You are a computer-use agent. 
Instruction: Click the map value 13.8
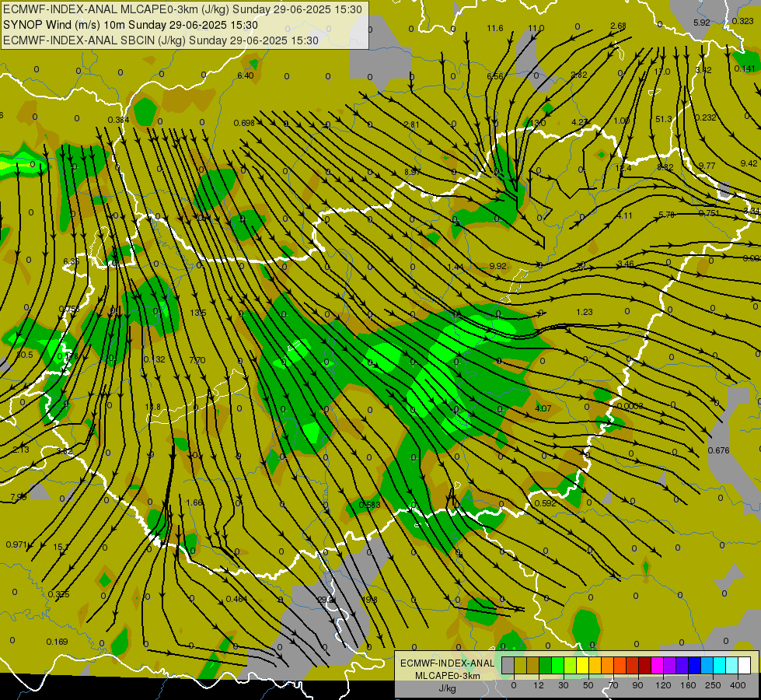153,407
